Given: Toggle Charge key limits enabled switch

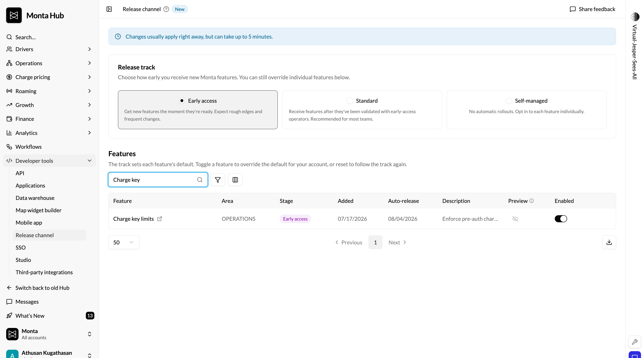Looking at the screenshot, I should [x=561, y=219].
